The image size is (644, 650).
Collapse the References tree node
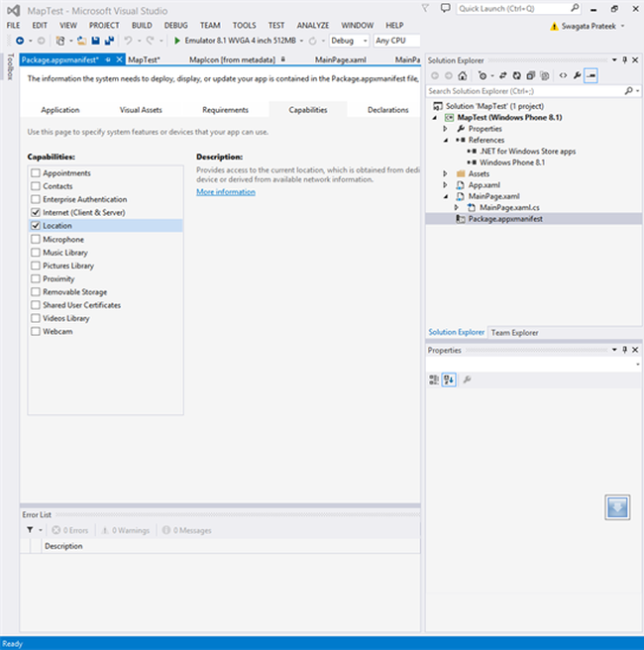[x=447, y=141]
